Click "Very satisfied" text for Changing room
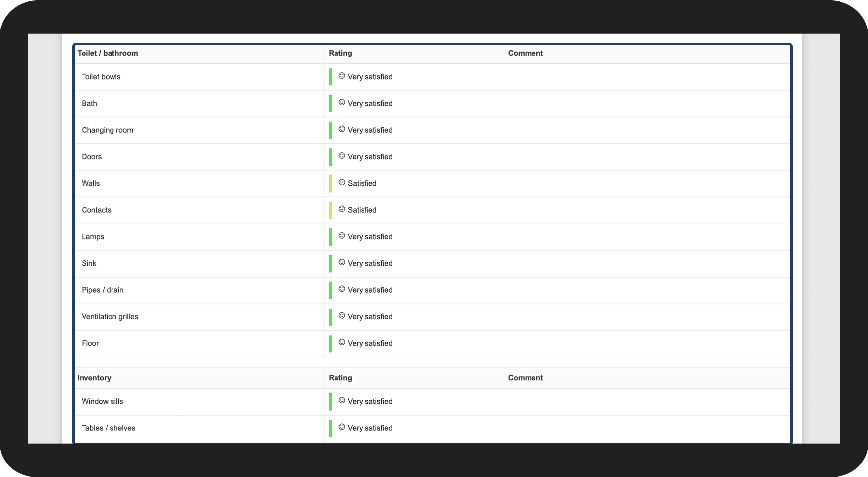Screen dimensions: 868x477 tap(370, 130)
